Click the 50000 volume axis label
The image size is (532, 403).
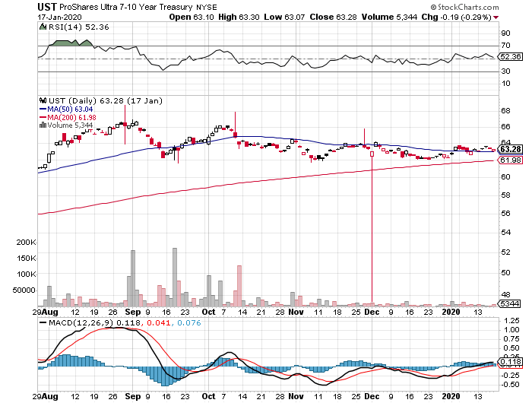click(x=24, y=290)
